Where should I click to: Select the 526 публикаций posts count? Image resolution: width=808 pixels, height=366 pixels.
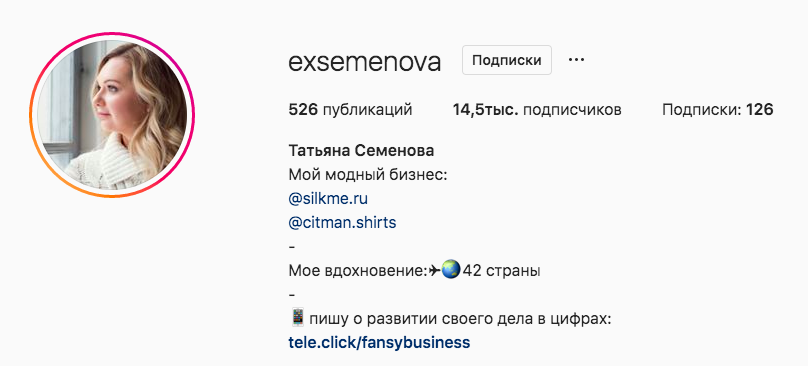click(350, 110)
